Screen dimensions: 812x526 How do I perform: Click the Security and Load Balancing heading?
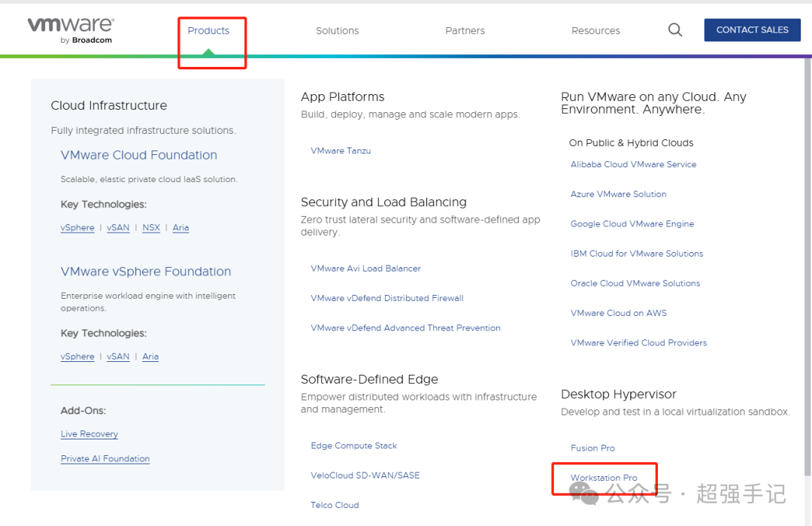(383, 202)
